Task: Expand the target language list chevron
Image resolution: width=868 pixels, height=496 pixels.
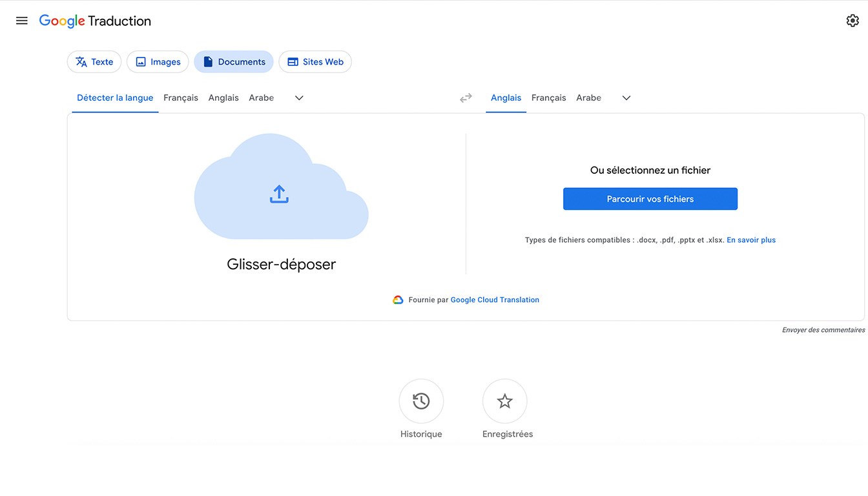Action: point(626,98)
